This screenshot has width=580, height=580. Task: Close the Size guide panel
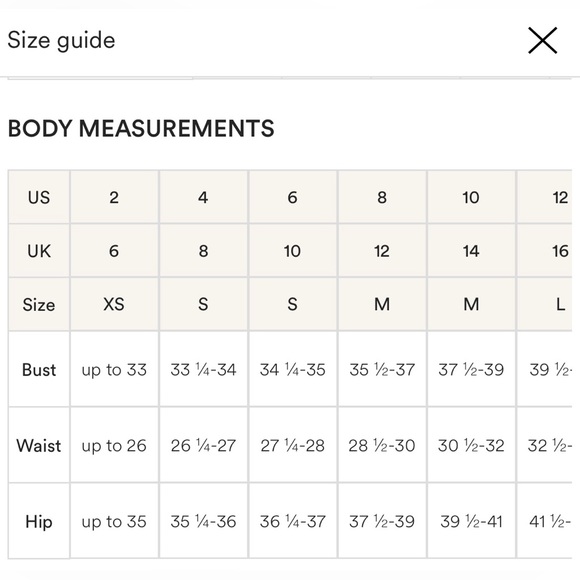(542, 40)
